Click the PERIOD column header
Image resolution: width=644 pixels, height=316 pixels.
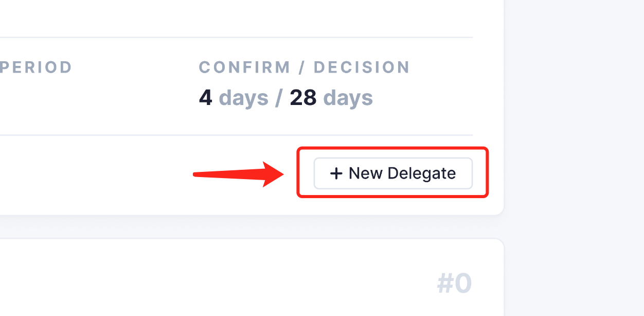(36, 67)
